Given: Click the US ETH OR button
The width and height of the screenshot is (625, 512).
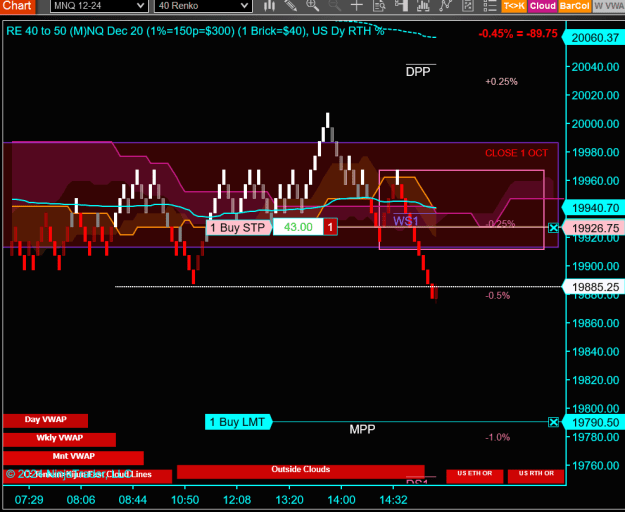Looking at the screenshot, I should (474, 476).
